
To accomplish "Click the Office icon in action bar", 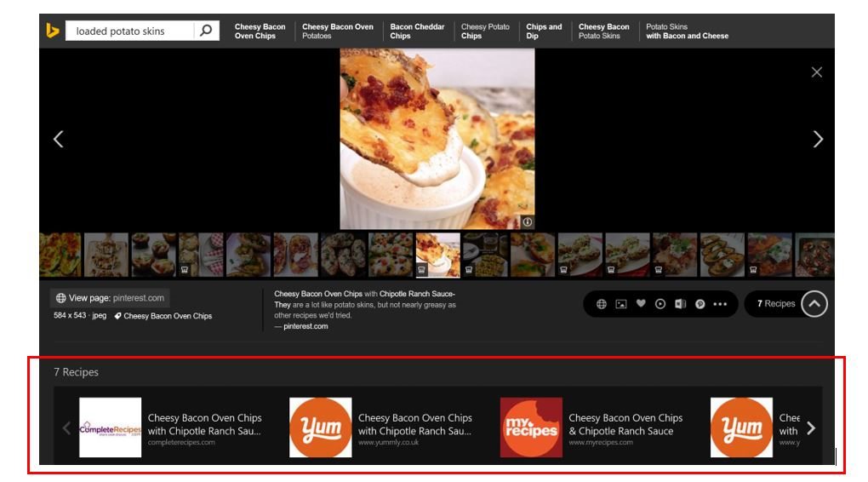I will [x=680, y=304].
